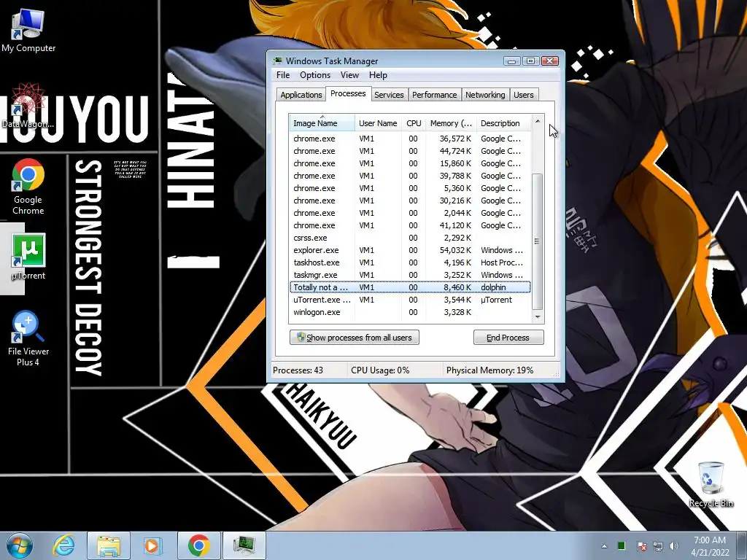
Task: Open the volume speaker icon
Action: pyautogui.click(x=673, y=546)
